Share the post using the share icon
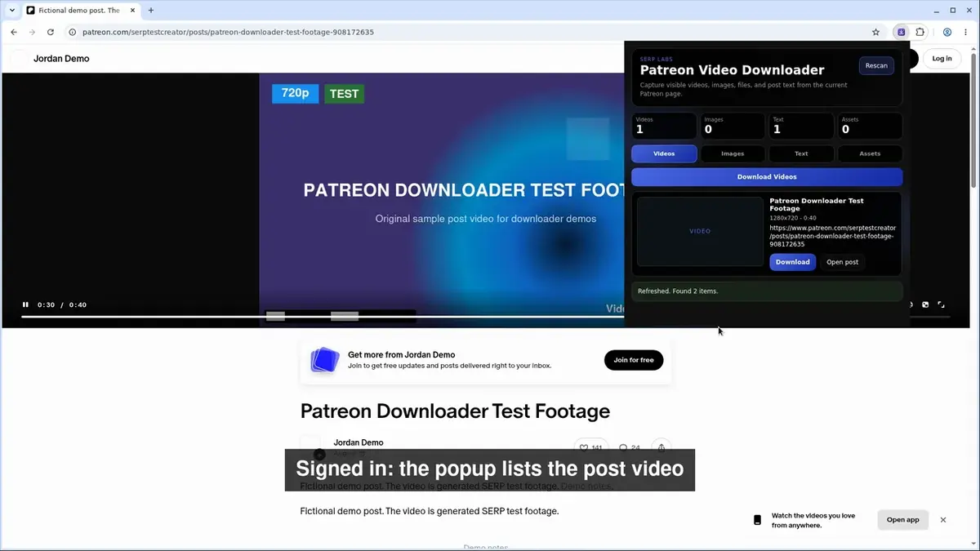 coord(661,447)
